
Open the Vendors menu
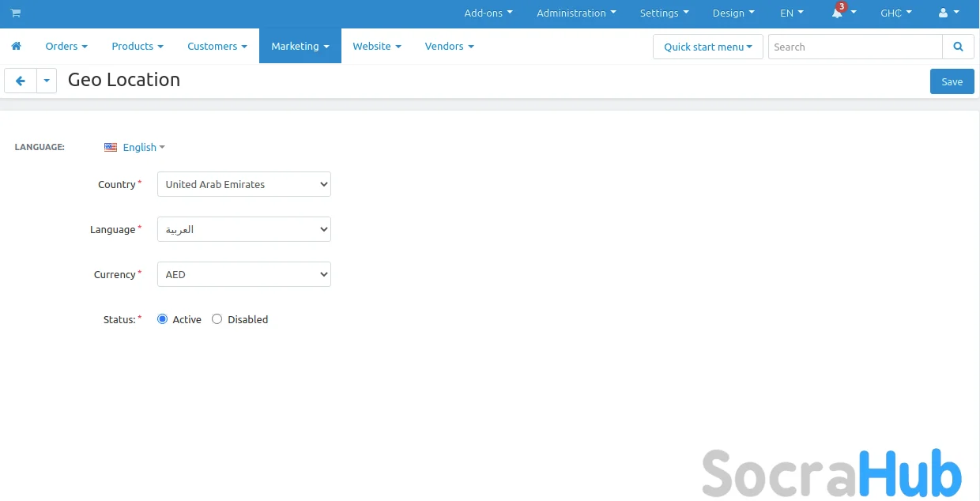pos(449,47)
